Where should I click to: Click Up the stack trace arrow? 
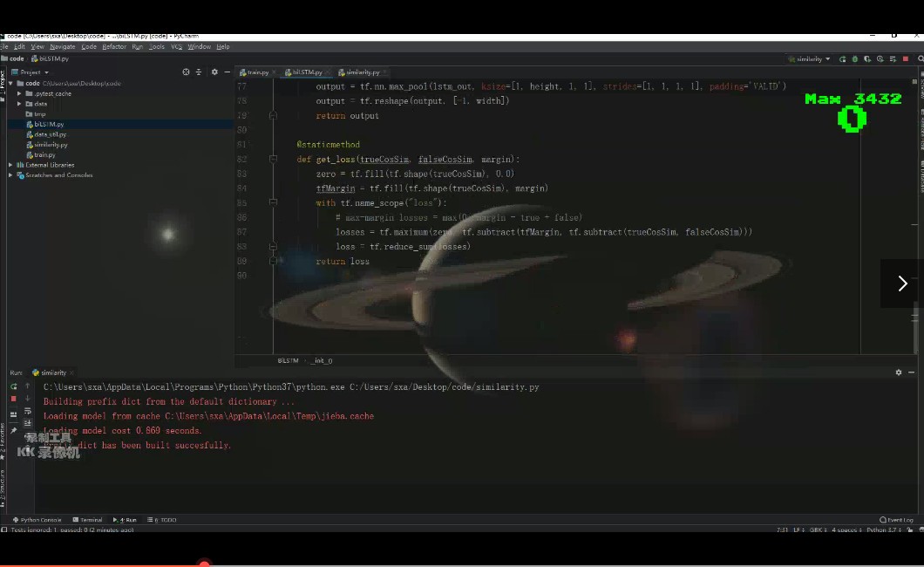click(27, 386)
